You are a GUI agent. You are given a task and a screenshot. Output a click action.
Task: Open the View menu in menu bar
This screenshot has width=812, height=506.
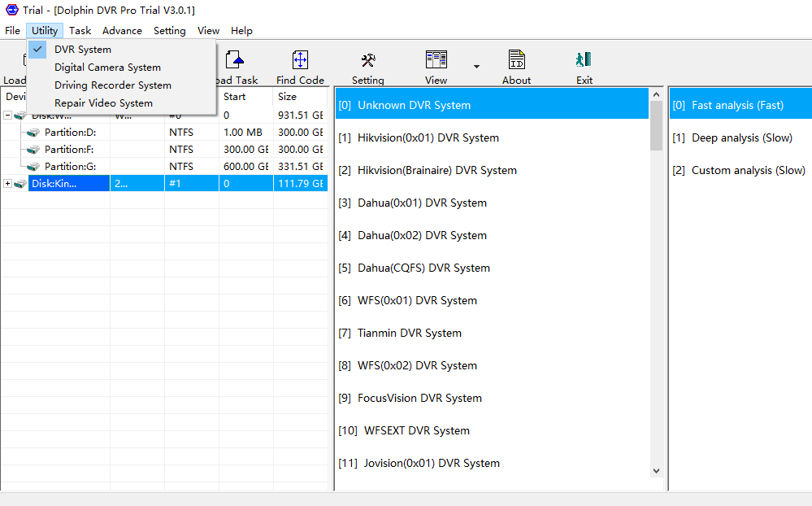point(208,31)
